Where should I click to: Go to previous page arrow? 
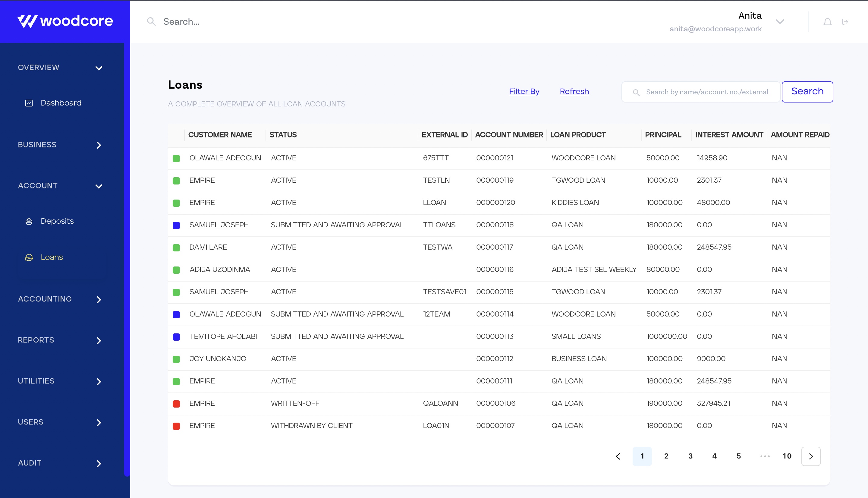[618, 456]
